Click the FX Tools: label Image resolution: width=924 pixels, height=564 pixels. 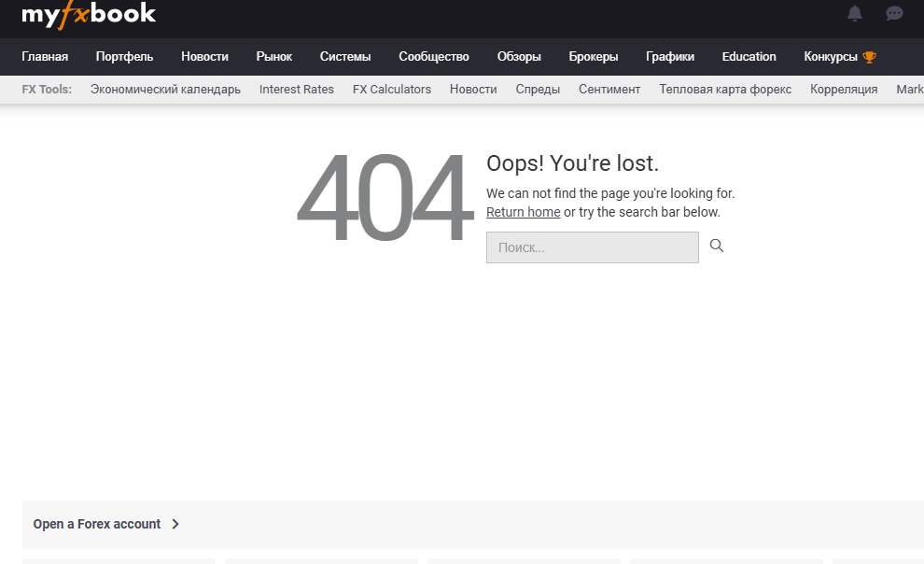(x=47, y=89)
